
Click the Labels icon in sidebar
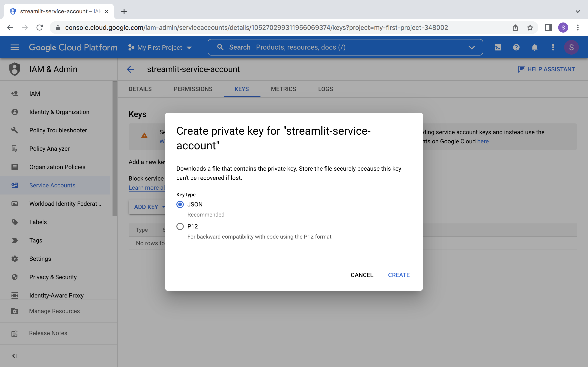14,222
